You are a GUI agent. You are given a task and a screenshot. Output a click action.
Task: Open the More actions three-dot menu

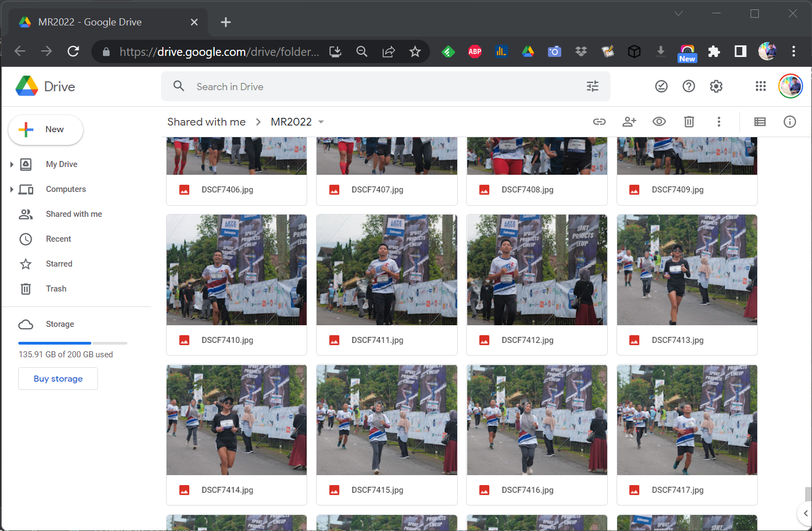click(719, 122)
